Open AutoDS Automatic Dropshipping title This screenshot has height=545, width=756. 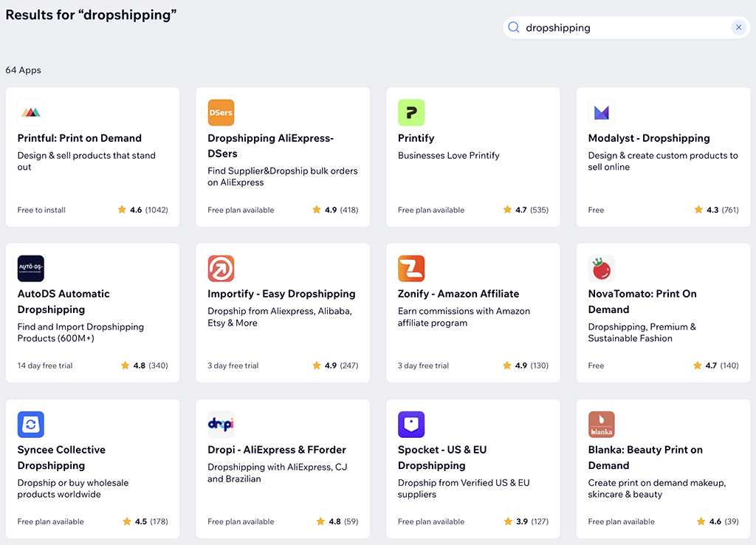click(x=63, y=301)
